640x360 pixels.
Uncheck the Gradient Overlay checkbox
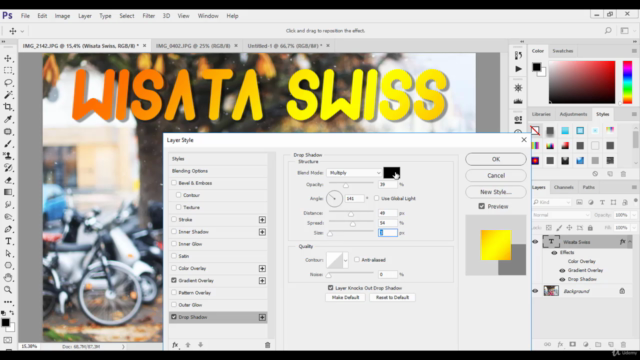174,280
